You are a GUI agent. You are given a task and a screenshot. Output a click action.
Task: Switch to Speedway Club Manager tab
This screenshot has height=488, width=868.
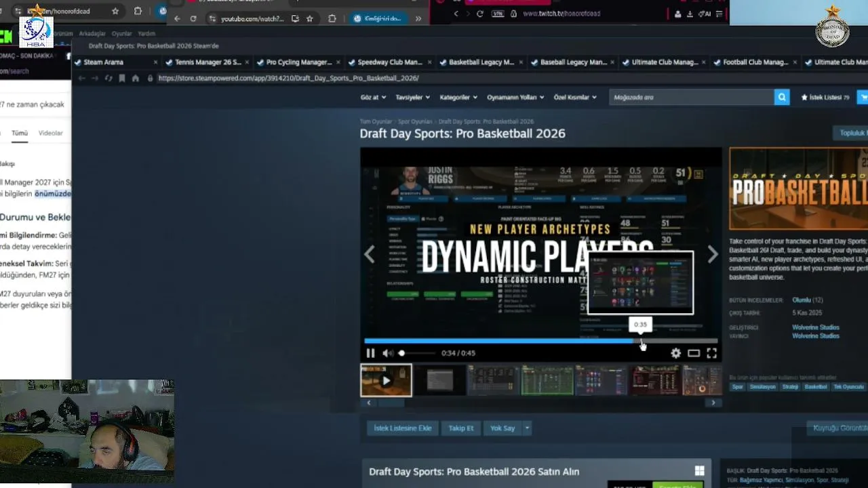point(390,62)
